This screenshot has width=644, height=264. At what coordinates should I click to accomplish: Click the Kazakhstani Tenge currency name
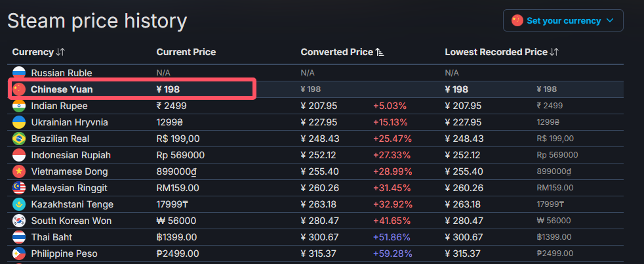point(71,204)
